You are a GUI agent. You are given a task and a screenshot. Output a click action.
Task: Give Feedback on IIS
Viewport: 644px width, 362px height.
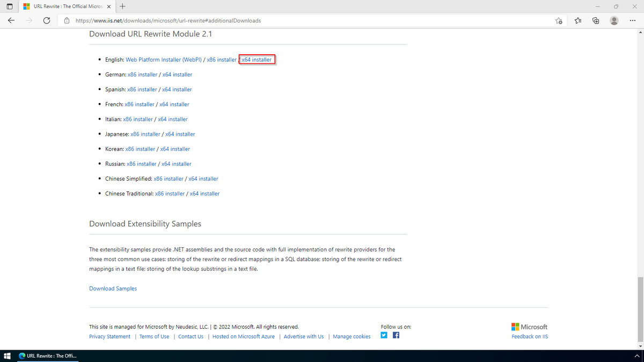(530, 336)
